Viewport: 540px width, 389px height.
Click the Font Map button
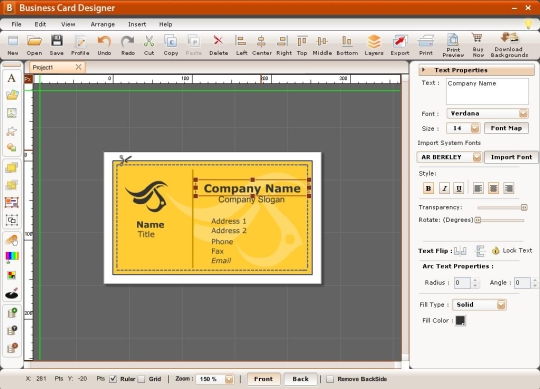506,128
